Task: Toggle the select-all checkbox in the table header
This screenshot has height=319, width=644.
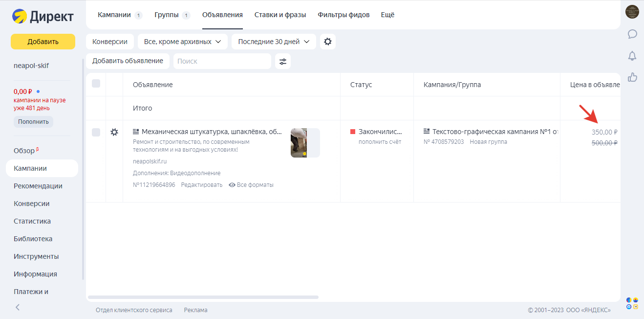Action: (x=96, y=84)
